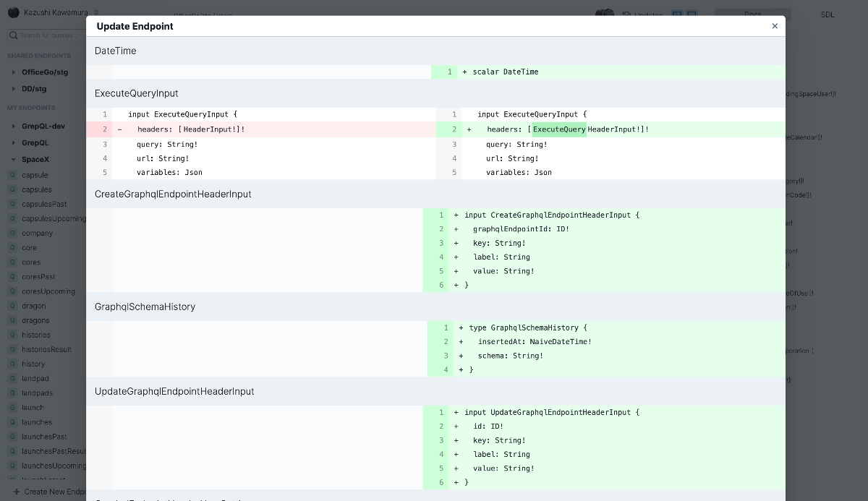This screenshot has height=501, width=868.
Task: Click the query icon beside landpad
Action: 12,378
